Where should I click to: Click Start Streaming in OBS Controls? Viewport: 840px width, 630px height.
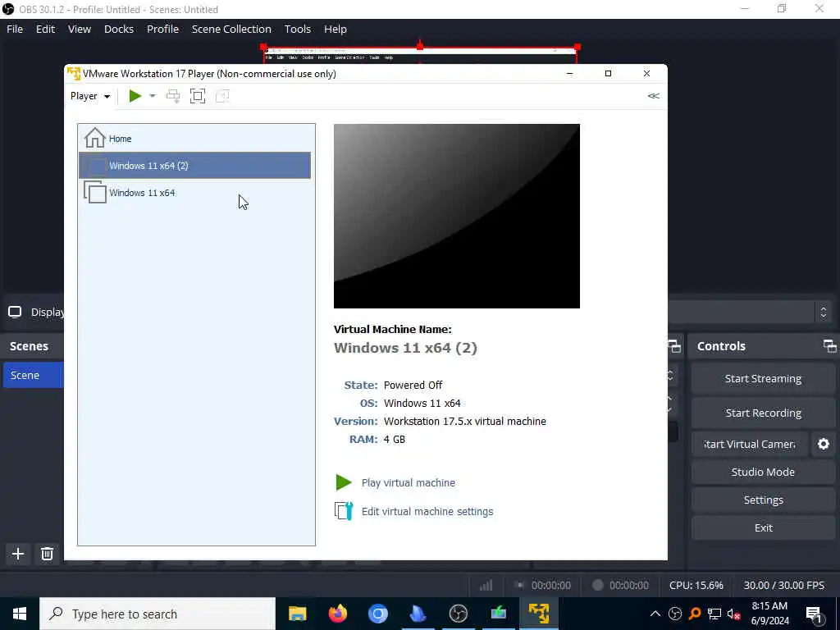(763, 379)
